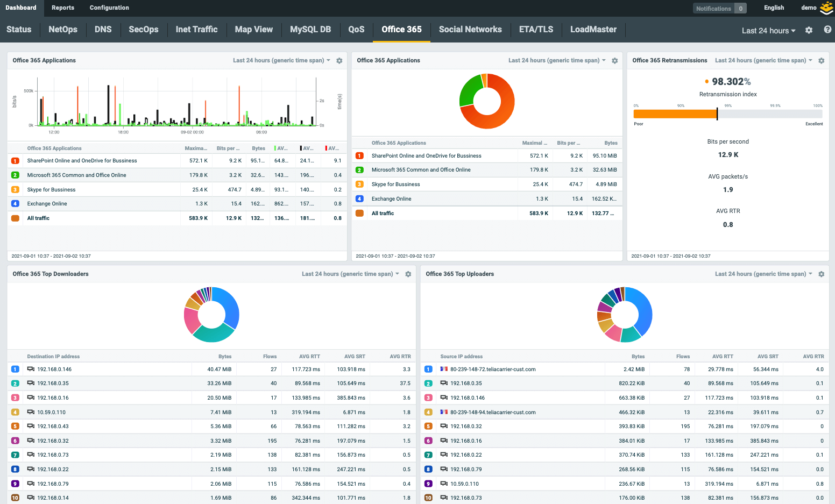The image size is (835, 504).
Task: Open the Reports menu
Action: tap(63, 8)
